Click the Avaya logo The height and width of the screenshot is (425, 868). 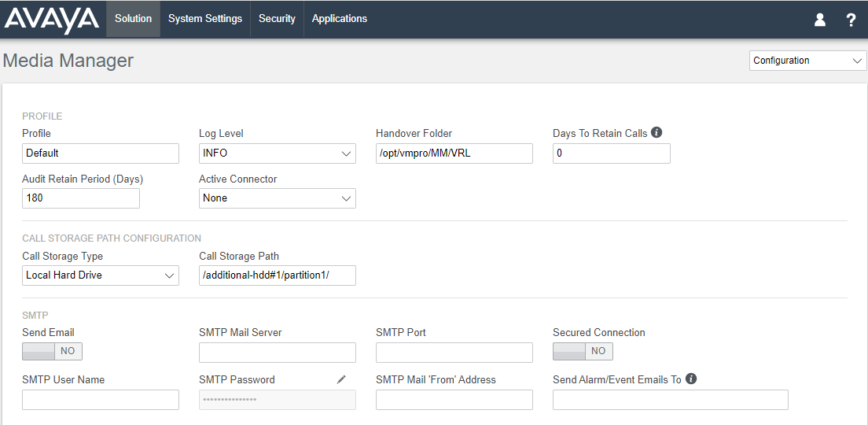coord(51,20)
